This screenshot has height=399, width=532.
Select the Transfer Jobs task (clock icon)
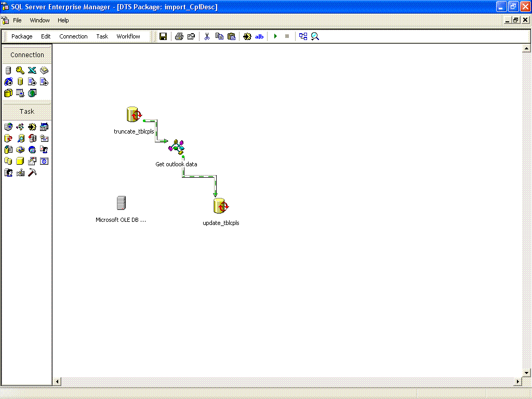(44, 161)
